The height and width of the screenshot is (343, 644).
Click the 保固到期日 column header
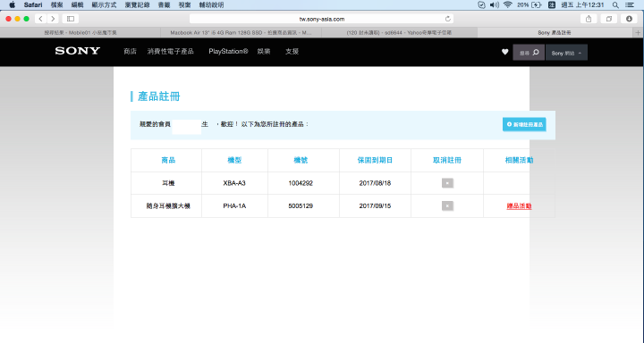point(375,160)
